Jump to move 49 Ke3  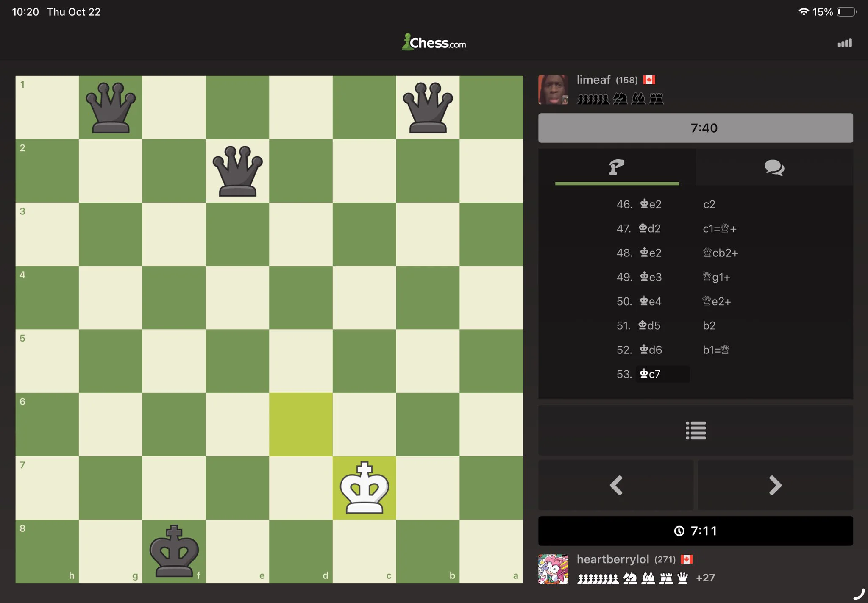[x=651, y=277]
